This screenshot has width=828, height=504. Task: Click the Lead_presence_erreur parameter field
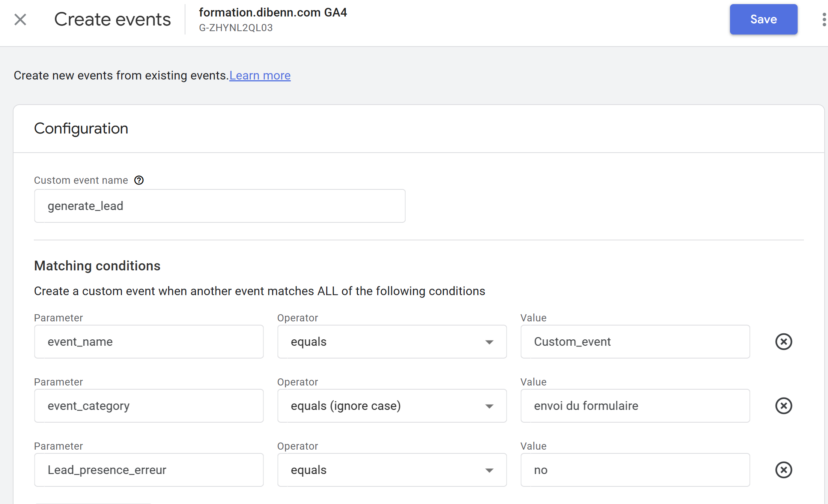click(x=149, y=470)
